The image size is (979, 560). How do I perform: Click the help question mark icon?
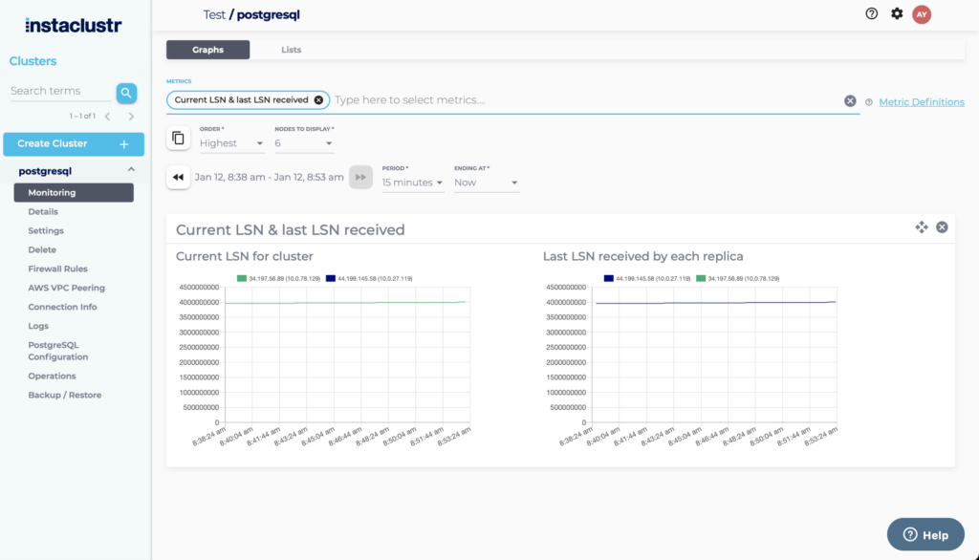pos(871,13)
